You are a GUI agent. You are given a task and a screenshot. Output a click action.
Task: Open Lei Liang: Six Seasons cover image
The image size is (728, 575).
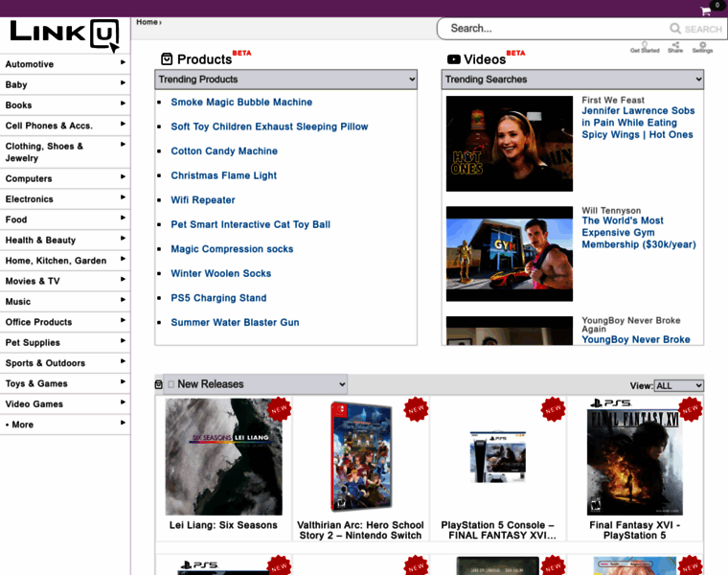pos(224,456)
